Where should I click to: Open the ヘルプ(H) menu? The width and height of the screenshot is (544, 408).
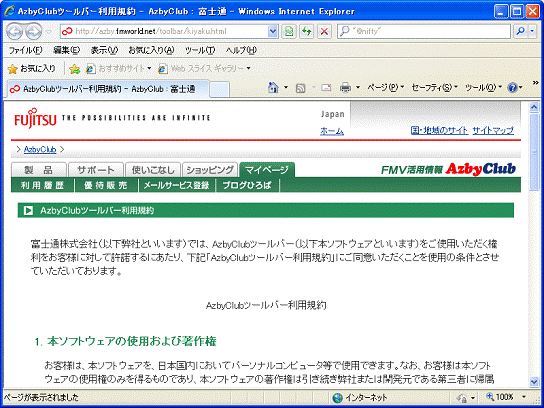pyautogui.click(x=241, y=50)
